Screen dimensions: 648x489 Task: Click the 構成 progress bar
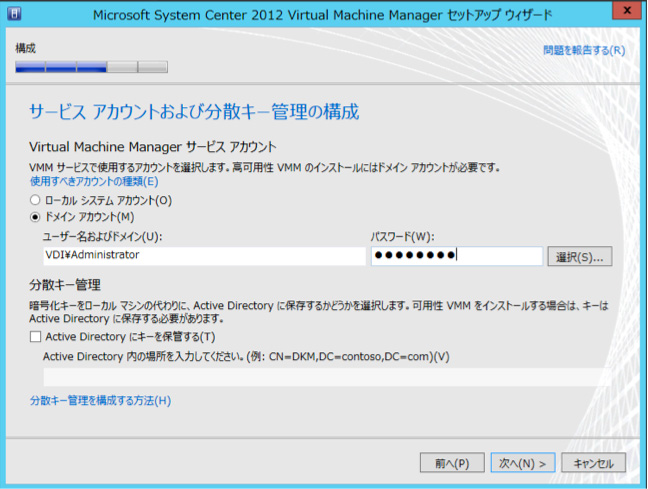click(91, 67)
